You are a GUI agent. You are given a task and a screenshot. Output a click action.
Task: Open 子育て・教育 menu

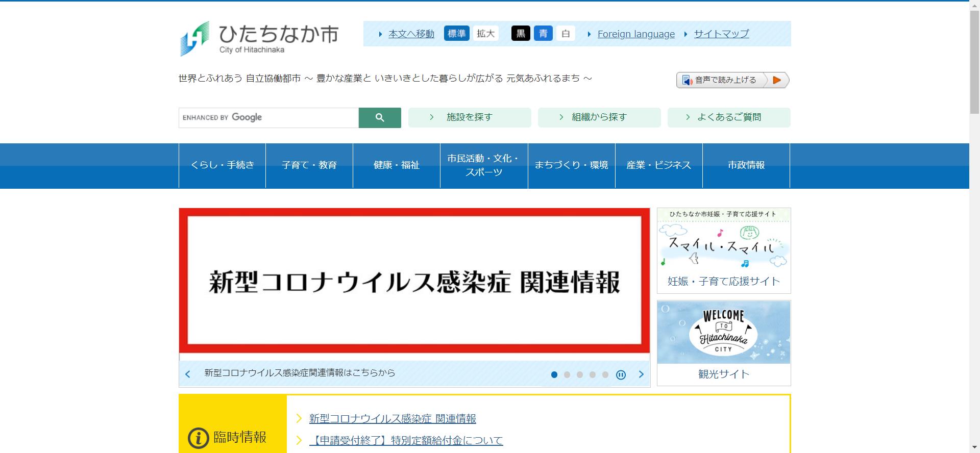(309, 165)
